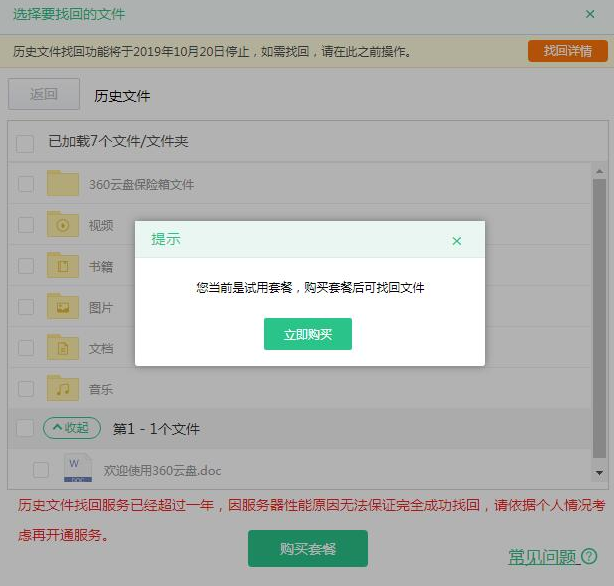
Task: Click the scrollbar up arrow
Action: point(599,171)
